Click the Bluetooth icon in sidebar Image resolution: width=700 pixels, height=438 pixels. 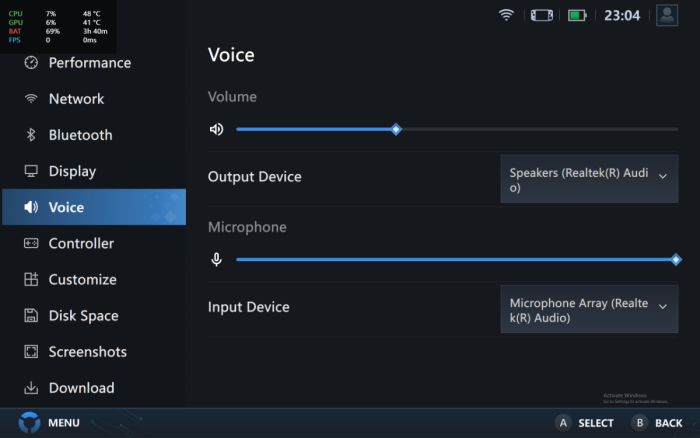tap(31, 135)
